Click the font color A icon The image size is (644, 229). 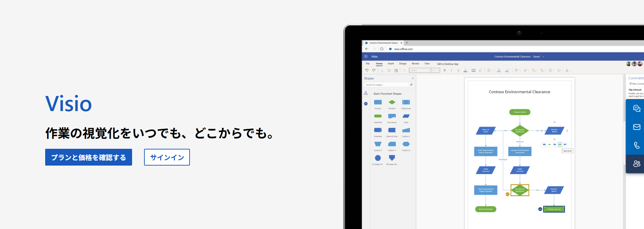point(465,70)
